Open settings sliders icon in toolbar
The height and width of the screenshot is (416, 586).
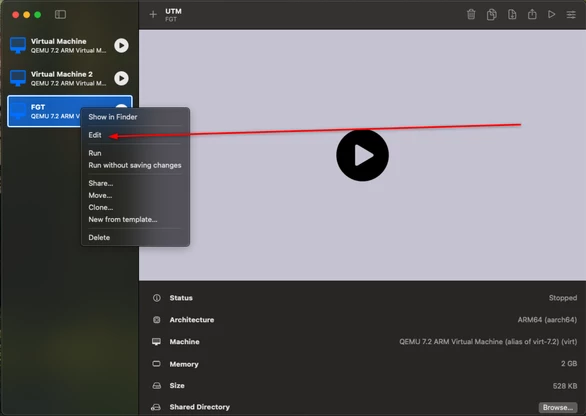pos(571,15)
